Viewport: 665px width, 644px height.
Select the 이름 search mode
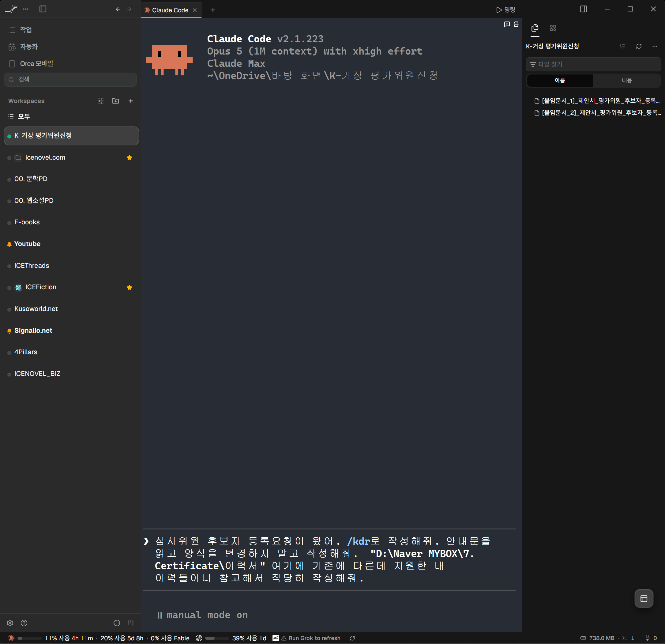(560, 81)
